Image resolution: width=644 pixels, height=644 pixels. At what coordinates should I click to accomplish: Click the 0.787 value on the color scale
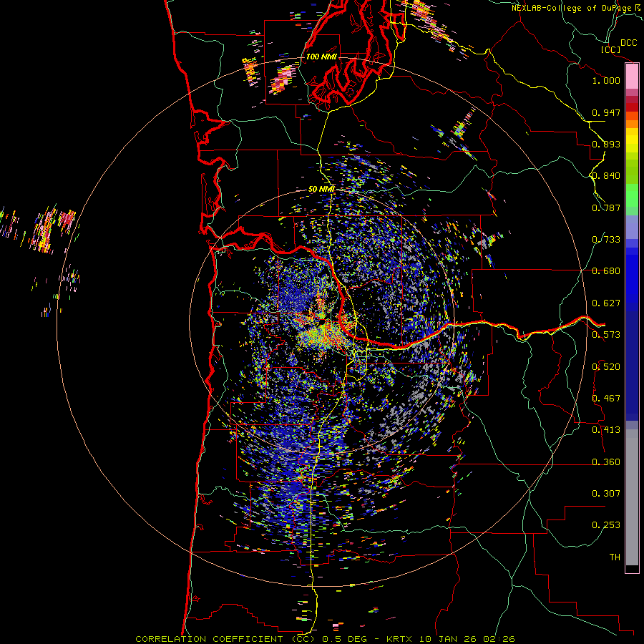[606, 208]
